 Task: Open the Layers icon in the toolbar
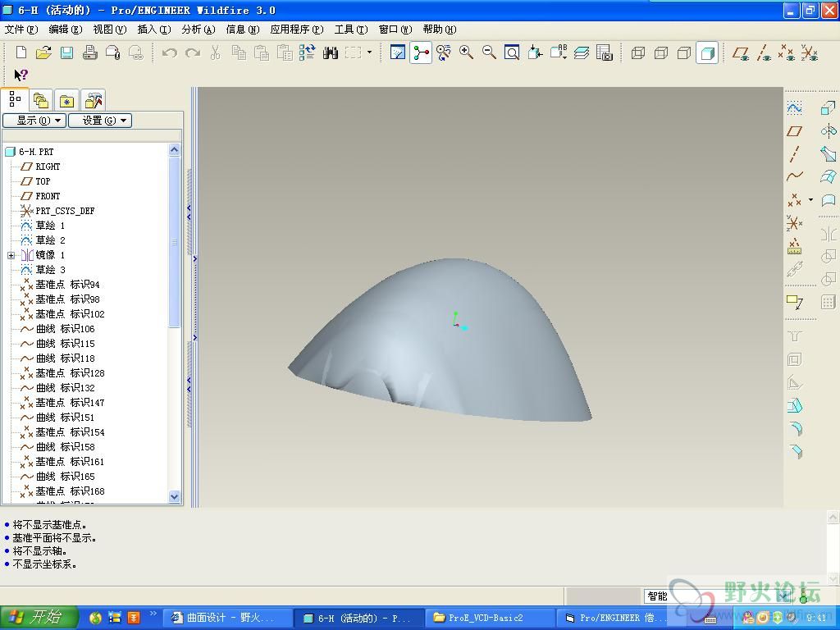(582, 52)
